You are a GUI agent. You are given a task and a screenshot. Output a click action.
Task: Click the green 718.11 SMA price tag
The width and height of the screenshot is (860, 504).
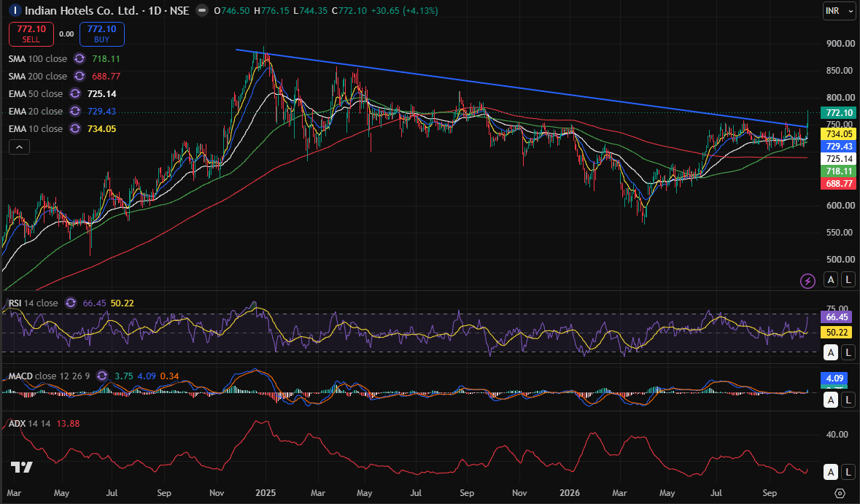pyautogui.click(x=839, y=171)
